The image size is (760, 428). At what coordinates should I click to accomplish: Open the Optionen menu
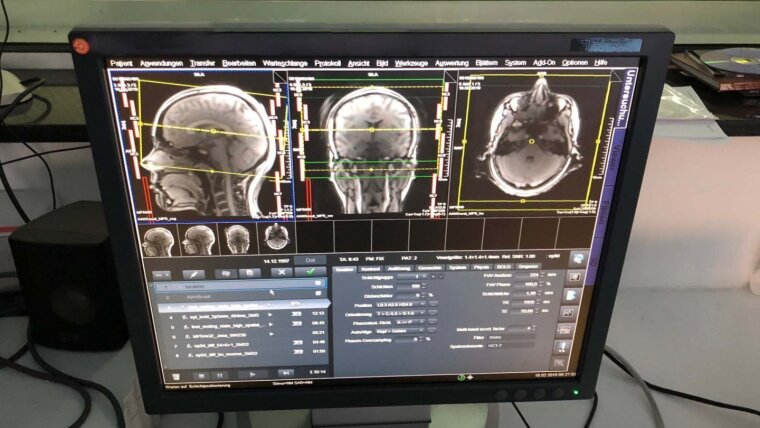pyautogui.click(x=575, y=63)
